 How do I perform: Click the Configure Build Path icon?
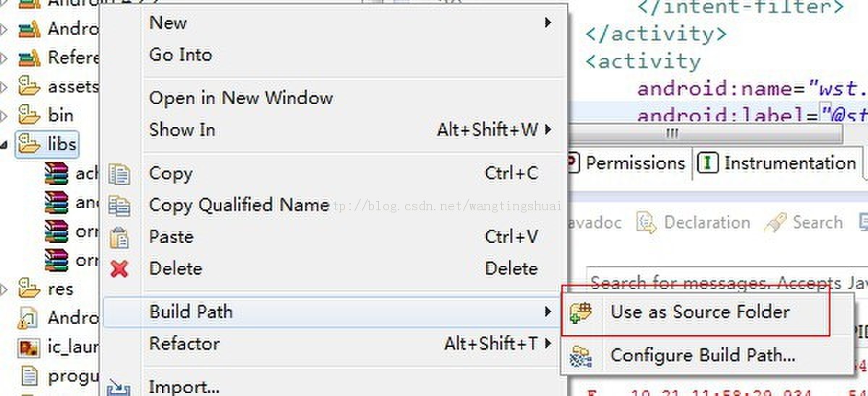click(x=581, y=356)
